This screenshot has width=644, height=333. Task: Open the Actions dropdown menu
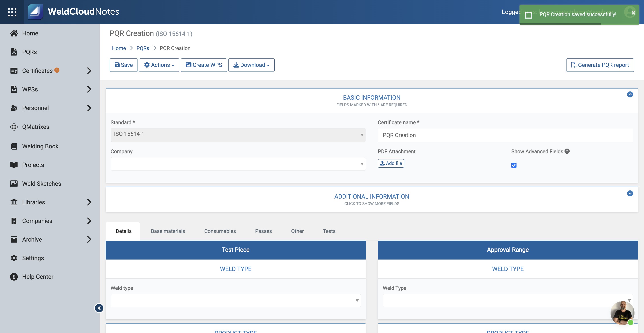(159, 65)
